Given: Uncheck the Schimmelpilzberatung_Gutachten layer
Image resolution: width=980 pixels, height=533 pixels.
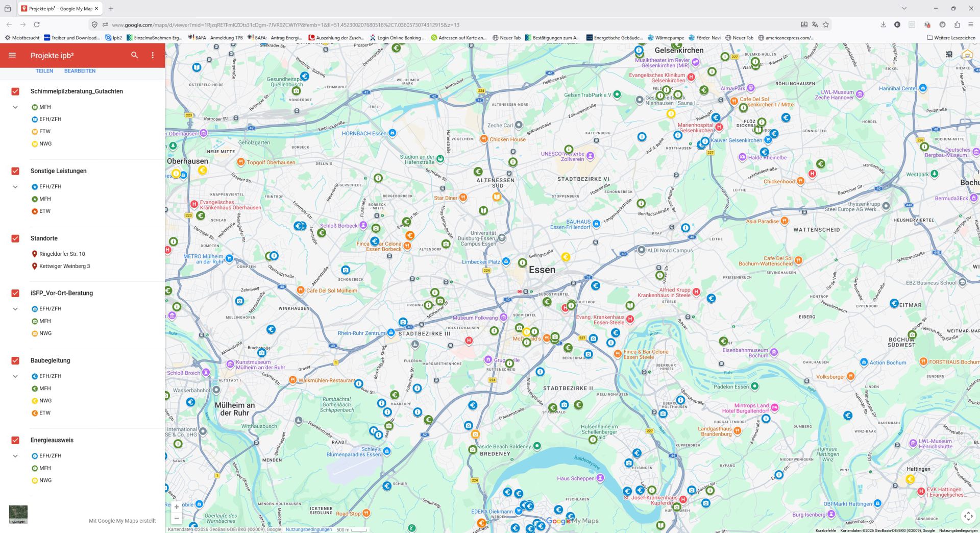Looking at the screenshot, I should [x=15, y=91].
